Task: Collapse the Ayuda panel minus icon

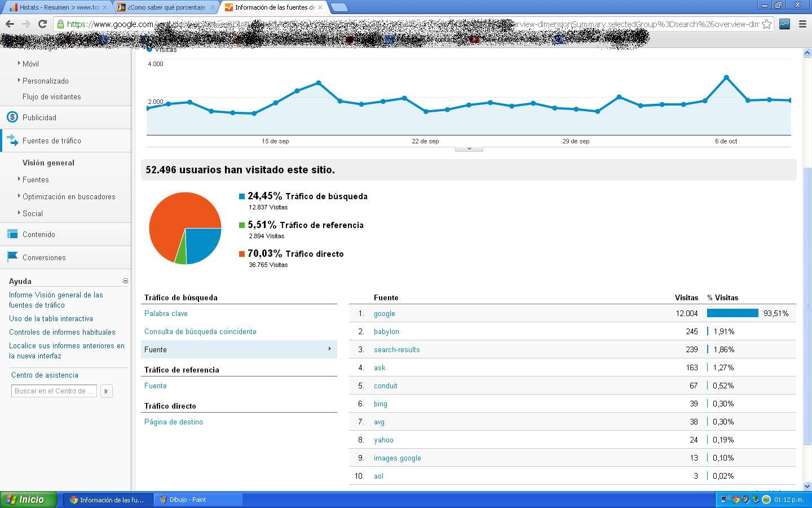Action: (x=125, y=281)
